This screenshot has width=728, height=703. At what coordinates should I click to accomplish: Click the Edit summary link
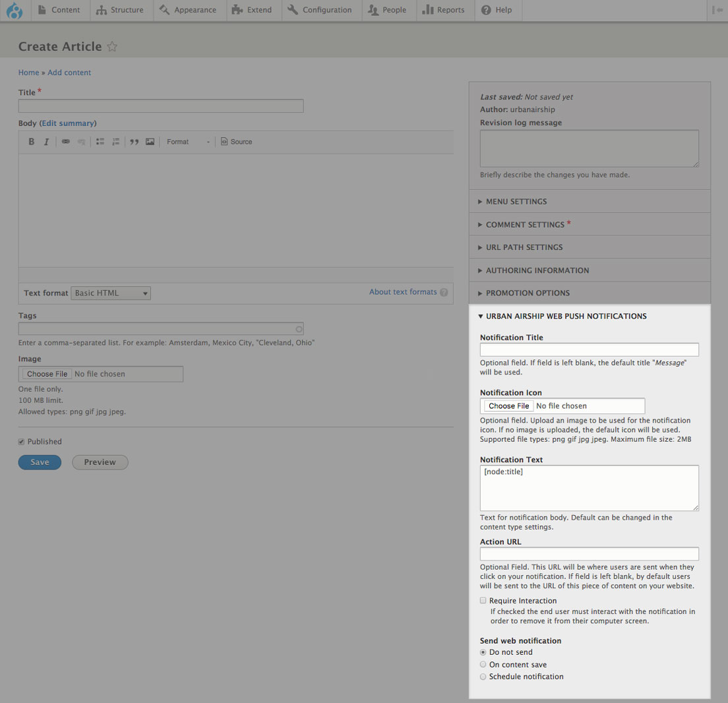click(68, 123)
